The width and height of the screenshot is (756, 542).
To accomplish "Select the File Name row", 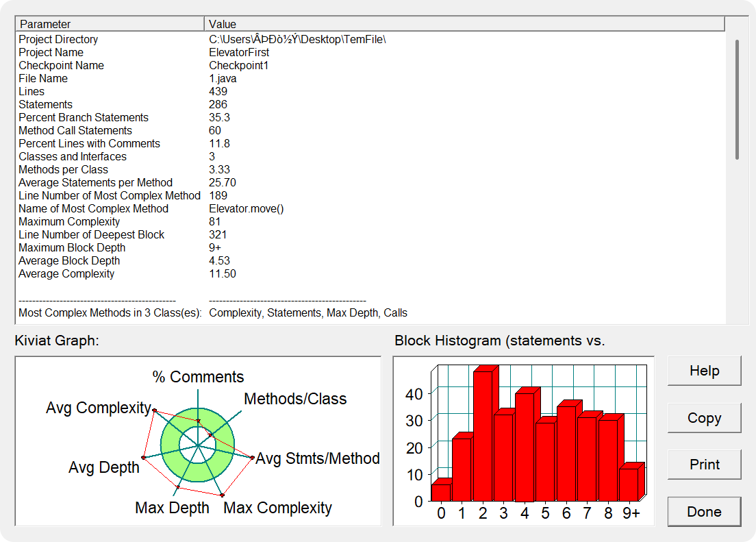I will pos(370,78).
